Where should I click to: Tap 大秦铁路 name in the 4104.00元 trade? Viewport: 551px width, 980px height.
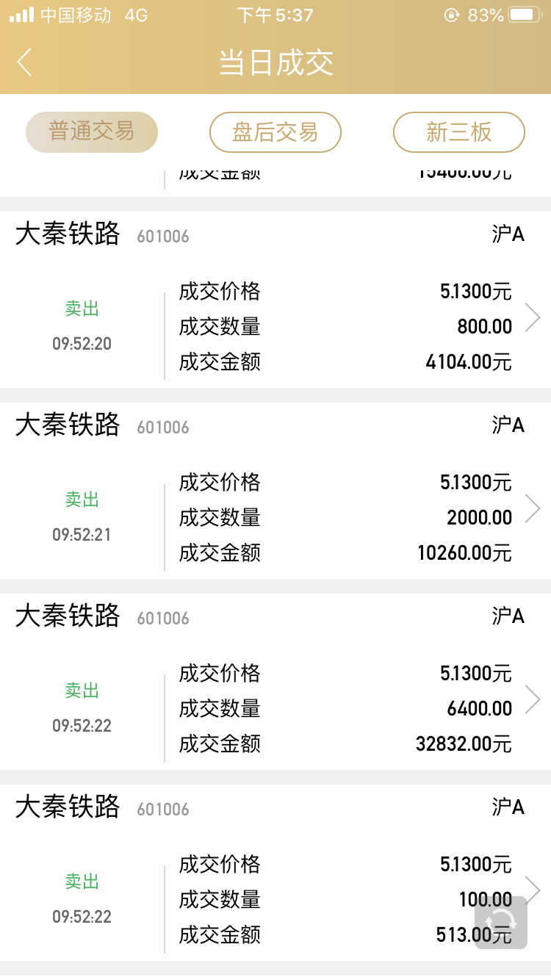pyautogui.click(x=68, y=234)
